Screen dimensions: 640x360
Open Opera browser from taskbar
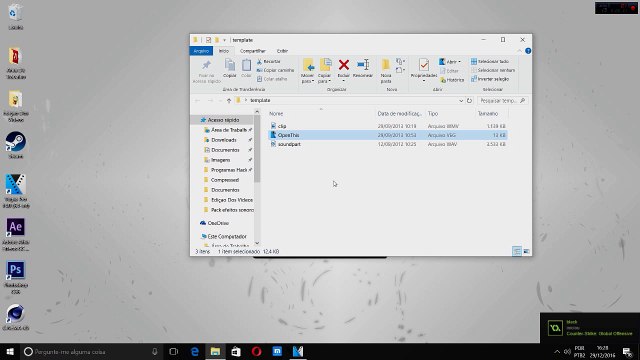(256, 351)
